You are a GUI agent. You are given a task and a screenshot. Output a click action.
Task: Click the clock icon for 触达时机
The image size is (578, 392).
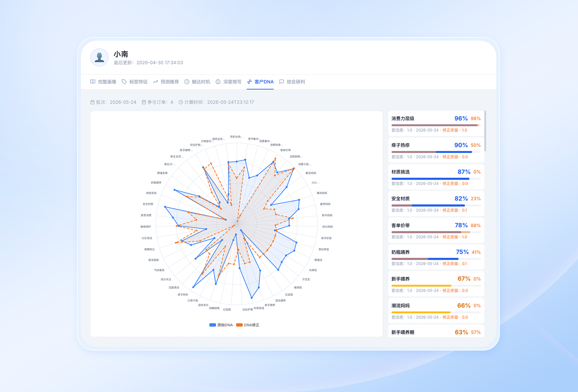tap(187, 82)
